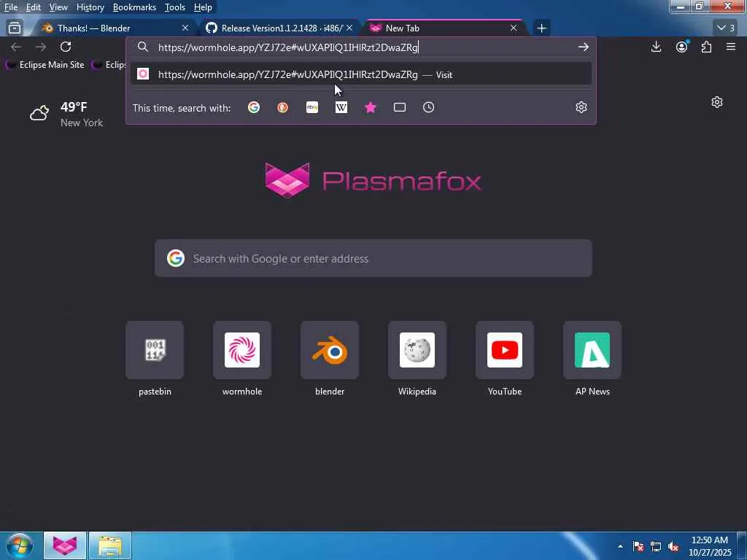Open the Help menu

coord(203,7)
